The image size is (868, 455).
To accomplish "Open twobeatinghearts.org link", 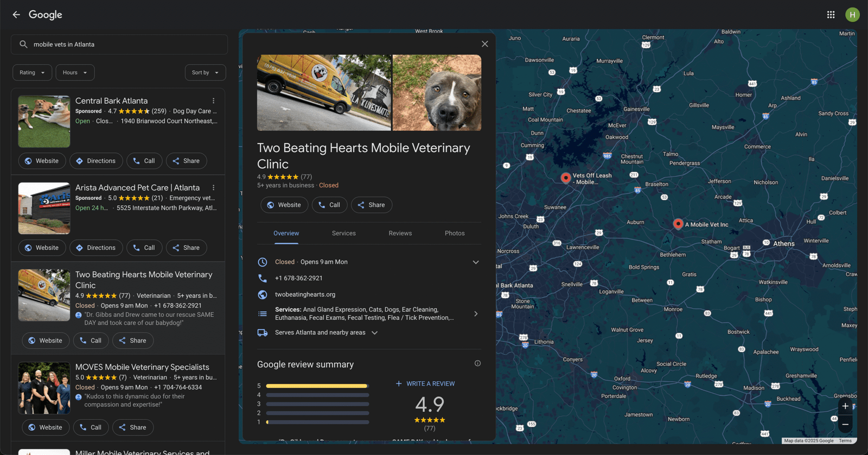I will coord(305,295).
